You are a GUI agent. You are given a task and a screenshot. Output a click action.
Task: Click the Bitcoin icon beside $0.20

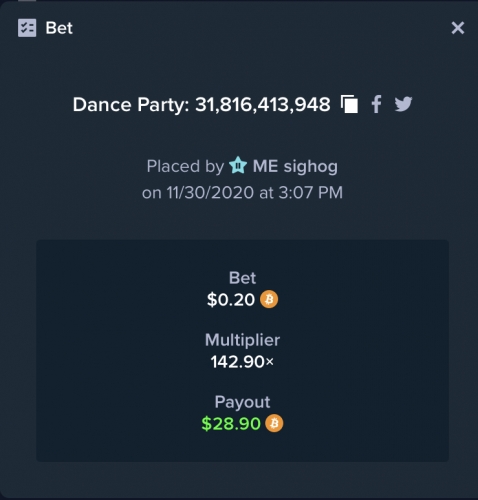point(269,299)
